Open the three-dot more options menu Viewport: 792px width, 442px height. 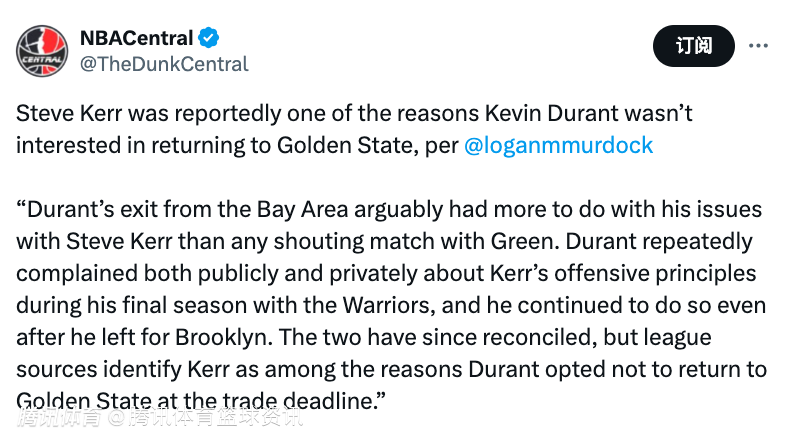click(x=758, y=46)
